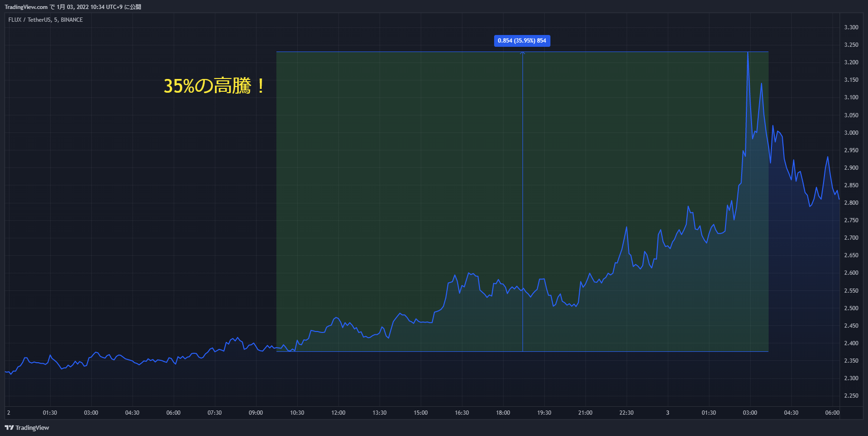Screen dimensions: 868x436
Task: Click the 01:30 time label after day 2
Action: coord(50,413)
